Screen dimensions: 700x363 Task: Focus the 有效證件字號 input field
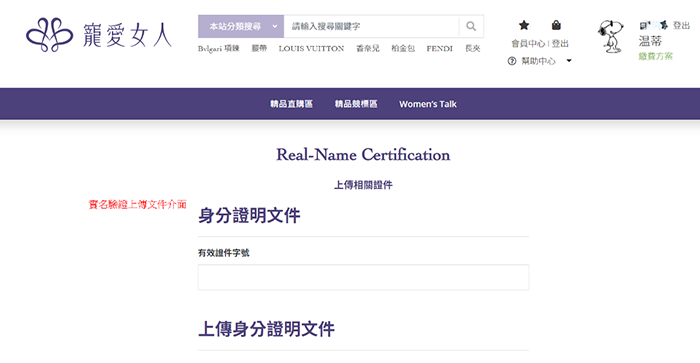(363, 277)
